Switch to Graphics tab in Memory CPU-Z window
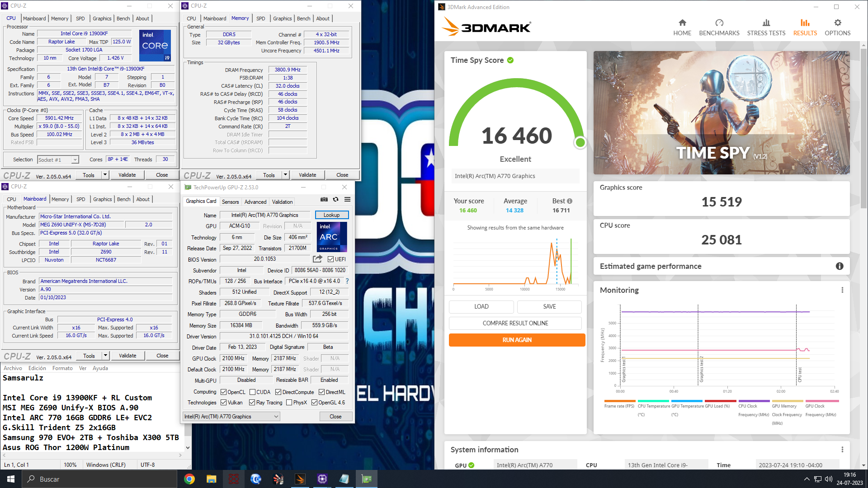The width and height of the screenshot is (868, 488). [283, 19]
